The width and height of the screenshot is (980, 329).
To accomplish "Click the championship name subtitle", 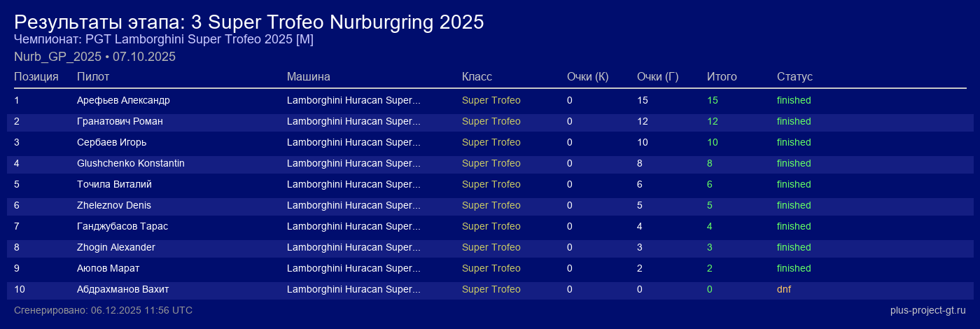I will [x=164, y=39].
